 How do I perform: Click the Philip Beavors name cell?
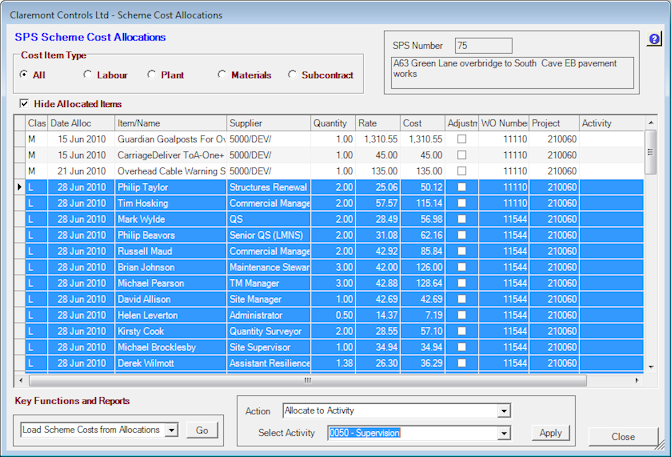(x=171, y=235)
